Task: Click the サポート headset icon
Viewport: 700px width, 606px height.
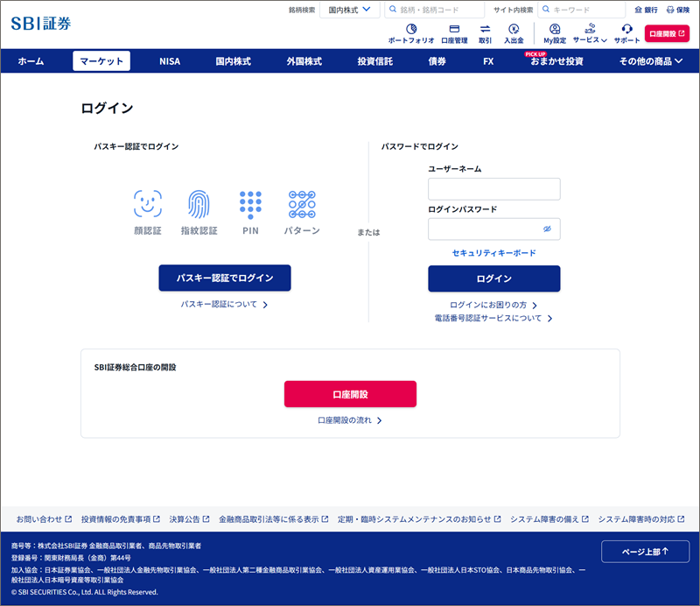Action: 626,30
